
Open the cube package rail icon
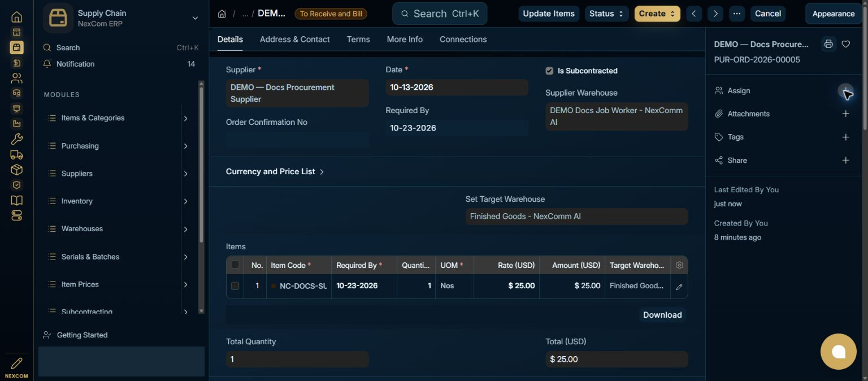pyautogui.click(x=16, y=170)
